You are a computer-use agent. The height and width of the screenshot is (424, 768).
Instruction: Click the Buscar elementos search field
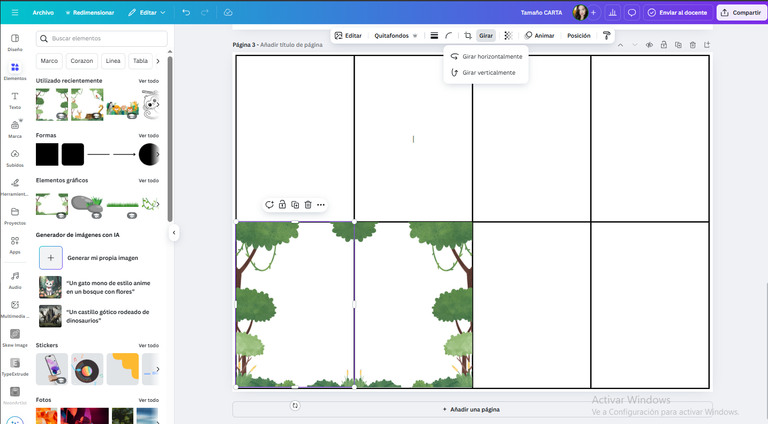click(x=102, y=38)
